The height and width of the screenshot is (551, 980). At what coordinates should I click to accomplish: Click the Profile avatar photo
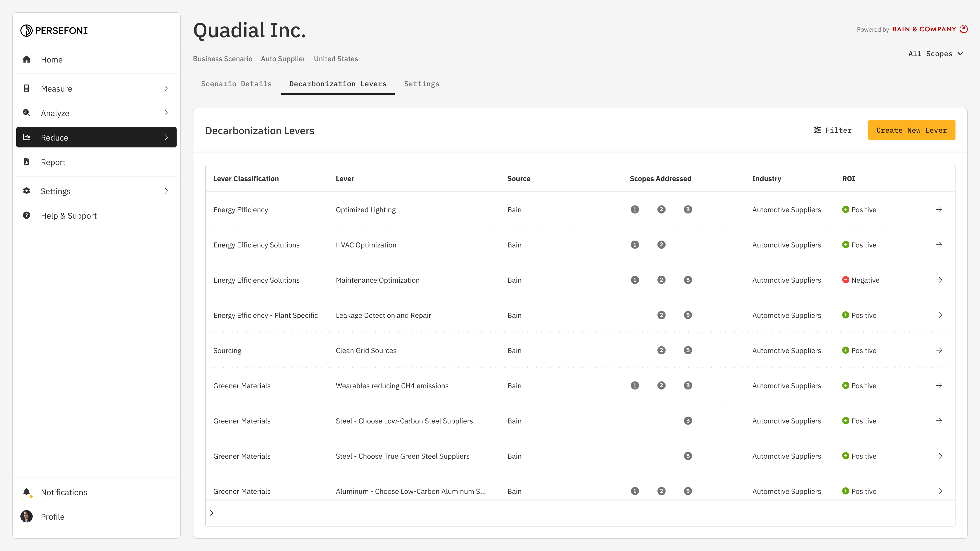pyautogui.click(x=26, y=516)
